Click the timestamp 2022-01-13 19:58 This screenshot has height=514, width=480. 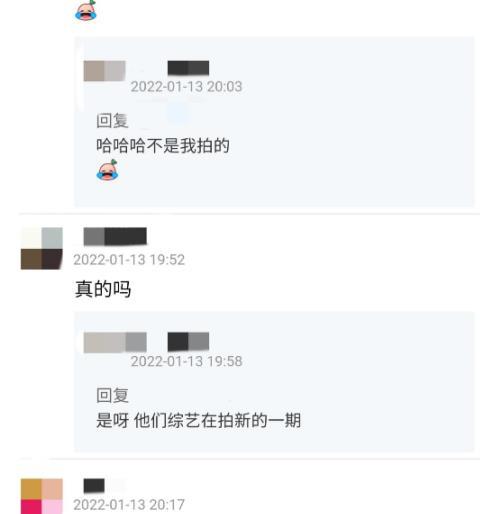click(186, 361)
